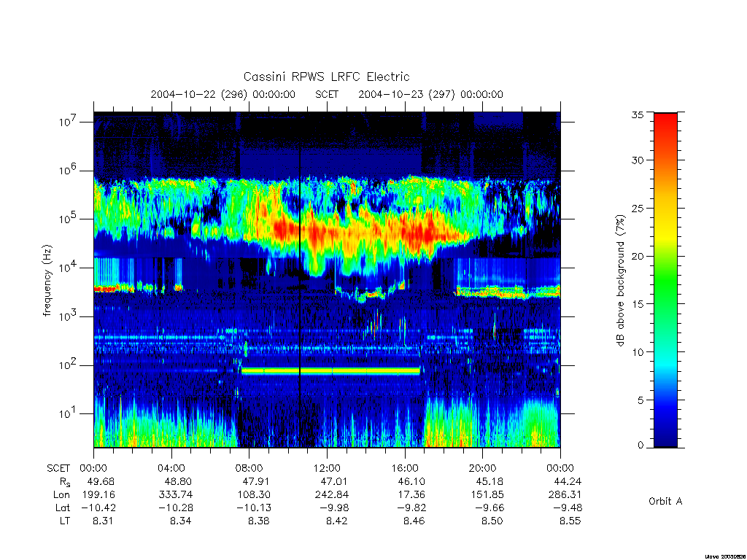Click the LT value 8.34

point(181,521)
